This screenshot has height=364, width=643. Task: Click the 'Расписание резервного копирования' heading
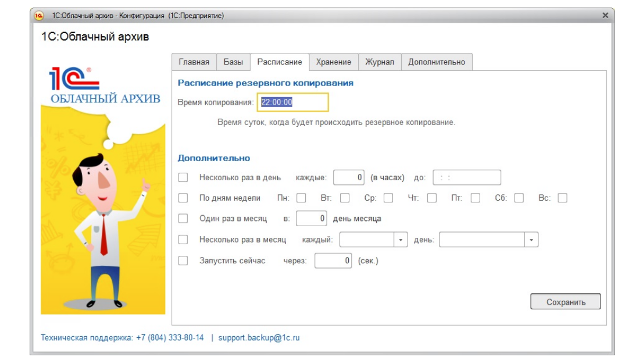265,83
